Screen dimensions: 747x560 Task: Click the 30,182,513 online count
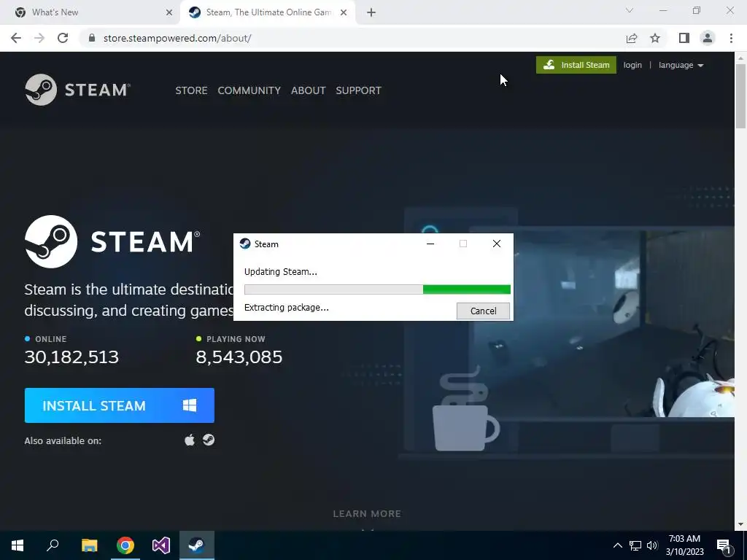(x=71, y=357)
